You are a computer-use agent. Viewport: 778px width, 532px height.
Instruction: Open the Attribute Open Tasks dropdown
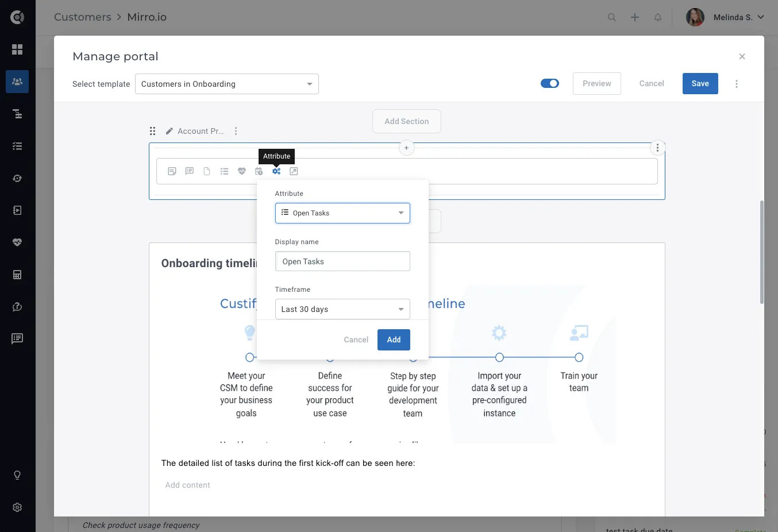342,213
